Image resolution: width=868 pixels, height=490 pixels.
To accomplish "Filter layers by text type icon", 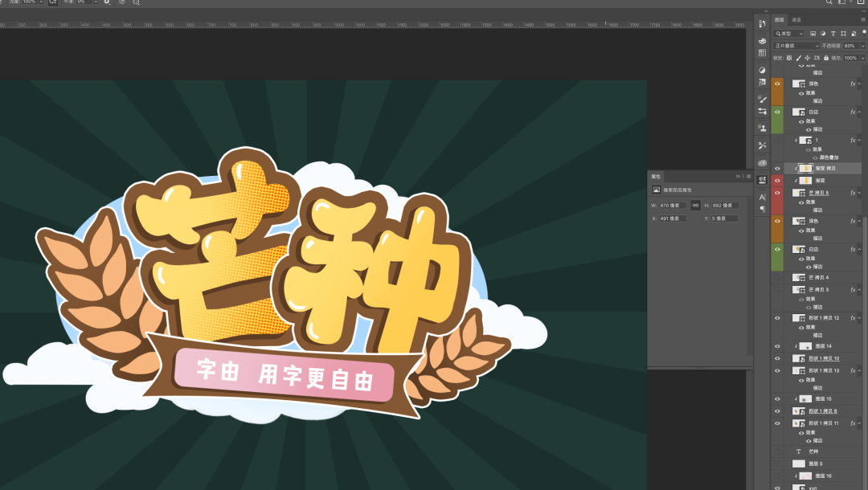I will coord(833,34).
